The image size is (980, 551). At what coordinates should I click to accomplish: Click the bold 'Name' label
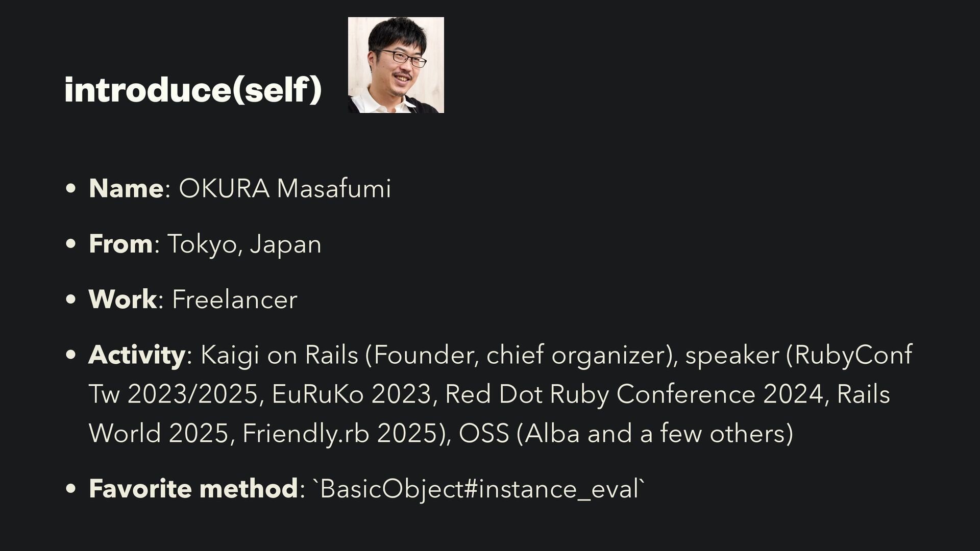click(x=126, y=188)
